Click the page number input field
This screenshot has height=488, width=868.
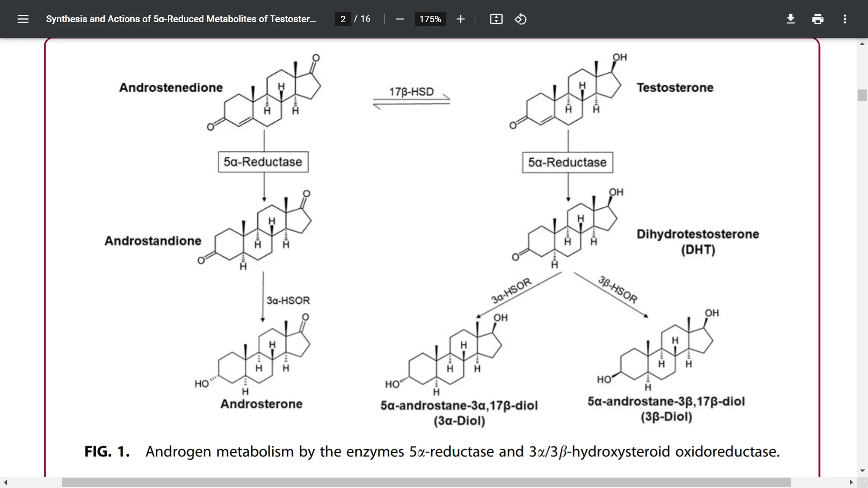click(343, 19)
